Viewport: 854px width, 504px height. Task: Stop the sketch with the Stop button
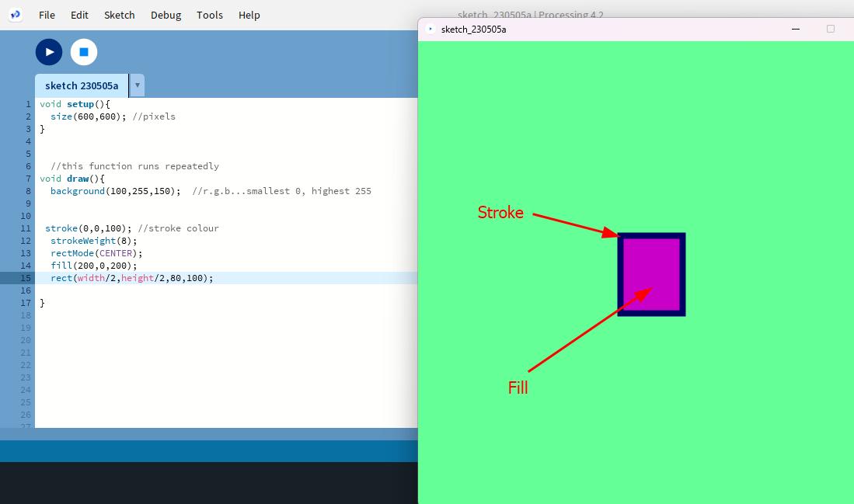(83, 51)
